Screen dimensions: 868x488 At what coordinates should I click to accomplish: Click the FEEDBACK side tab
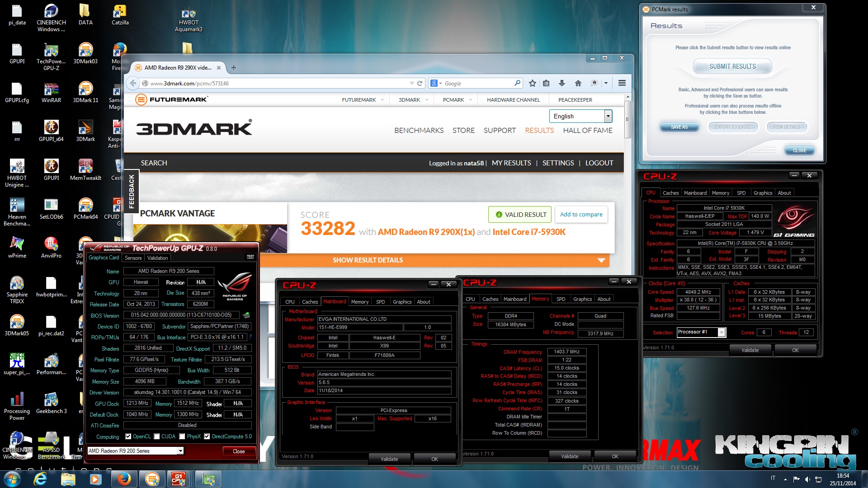click(x=132, y=191)
